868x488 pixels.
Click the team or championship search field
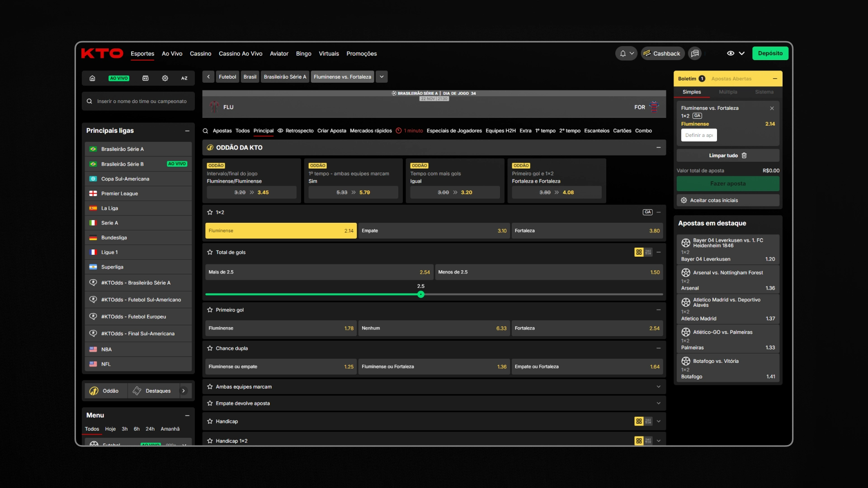pos(142,102)
